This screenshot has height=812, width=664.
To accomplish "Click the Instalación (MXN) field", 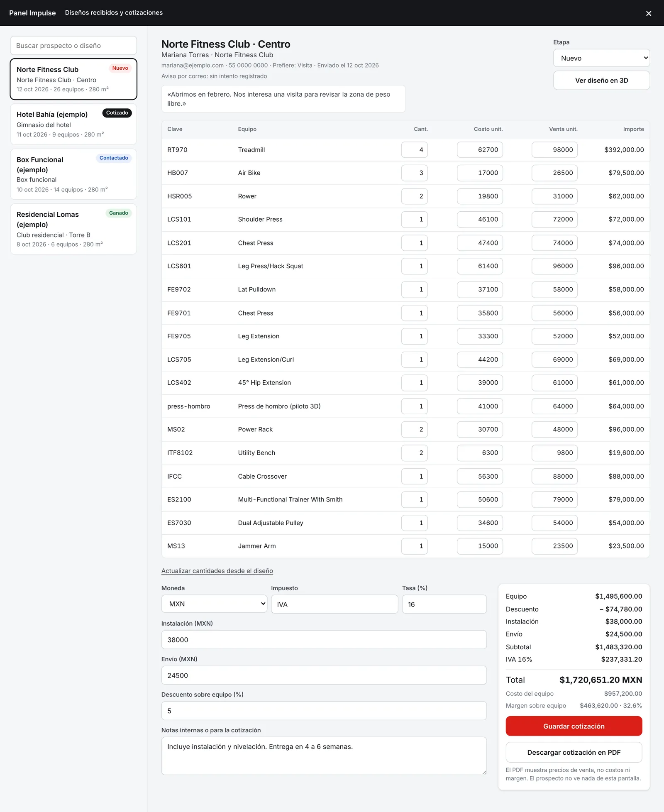I will point(324,640).
